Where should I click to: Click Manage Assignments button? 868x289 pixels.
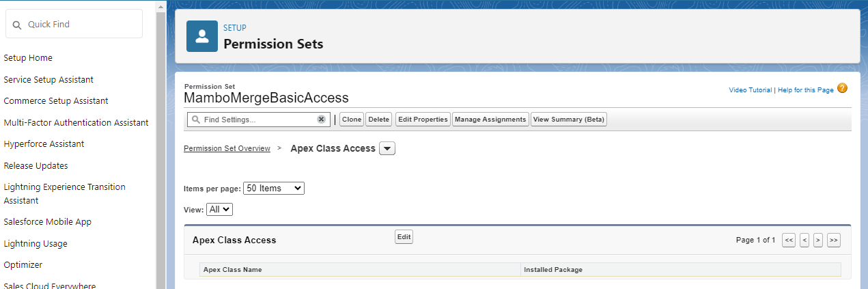click(490, 120)
